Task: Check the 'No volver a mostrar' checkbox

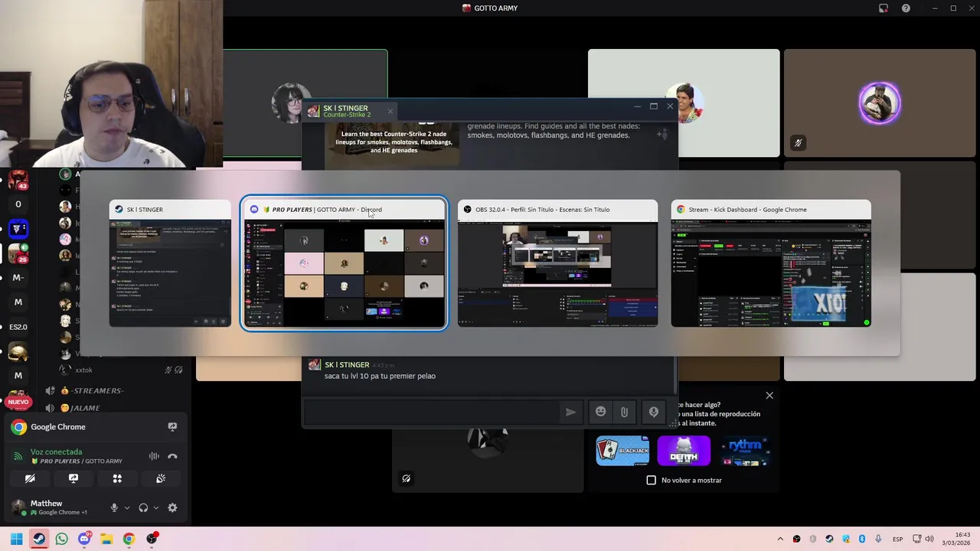Action: (652, 480)
